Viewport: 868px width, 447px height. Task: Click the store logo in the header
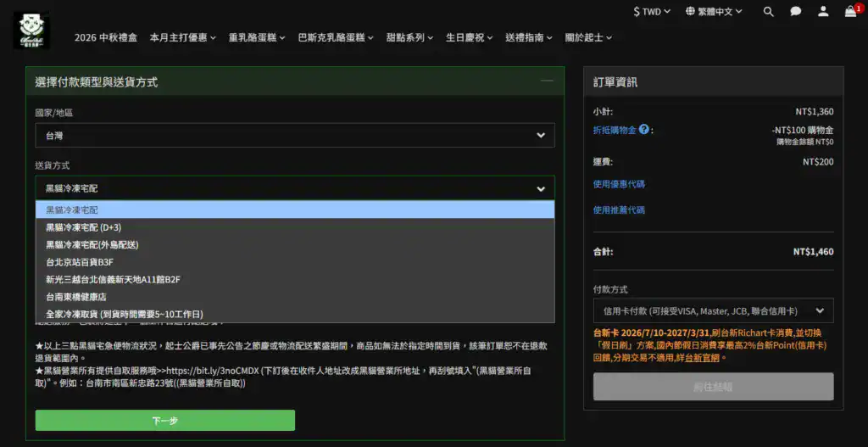(31, 31)
